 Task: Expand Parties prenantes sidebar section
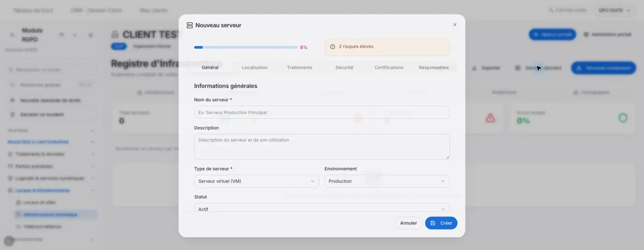tap(52, 166)
